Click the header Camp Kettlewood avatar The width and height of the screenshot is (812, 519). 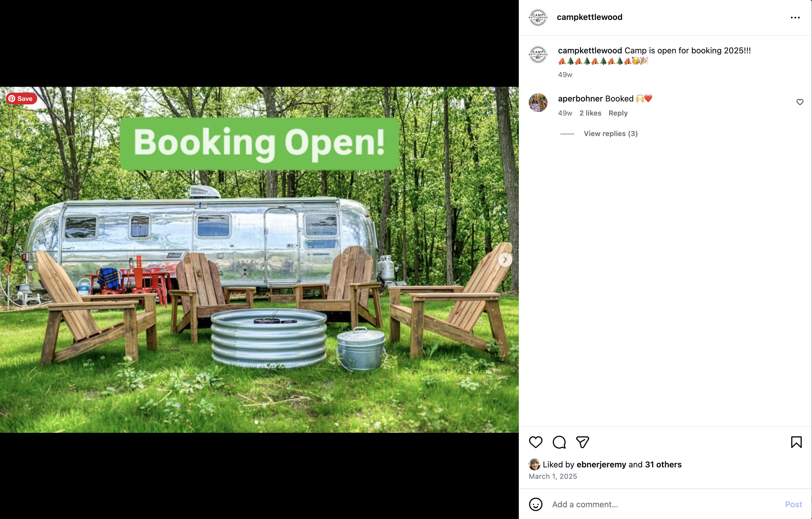click(538, 17)
